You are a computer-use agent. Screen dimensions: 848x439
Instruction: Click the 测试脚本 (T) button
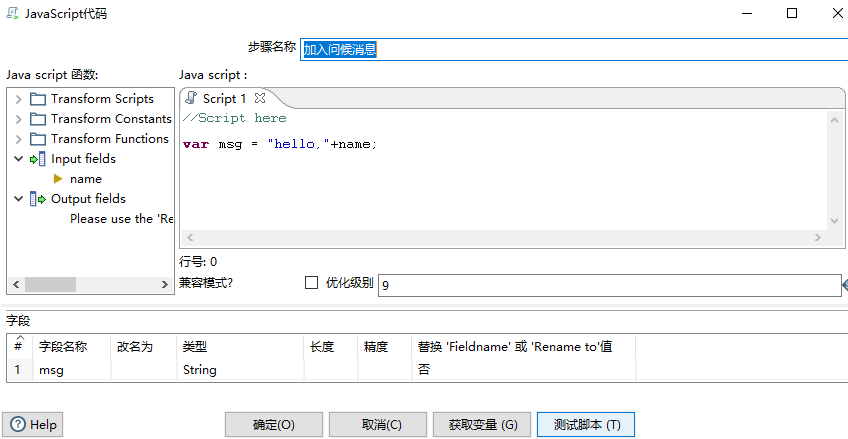(x=586, y=424)
